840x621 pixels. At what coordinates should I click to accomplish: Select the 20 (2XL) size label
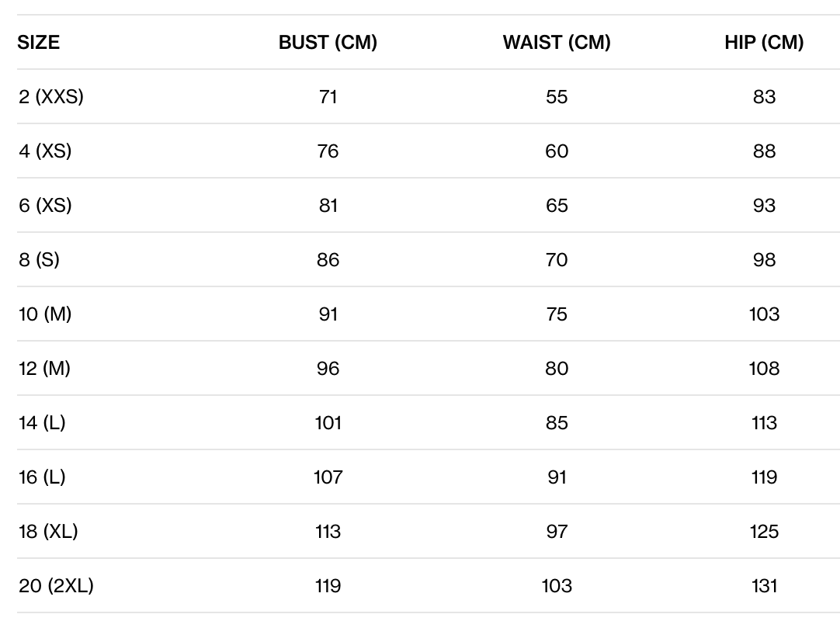56,586
